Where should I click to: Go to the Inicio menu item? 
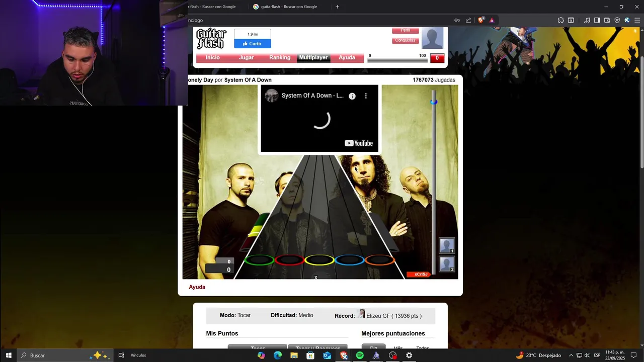pos(212,58)
